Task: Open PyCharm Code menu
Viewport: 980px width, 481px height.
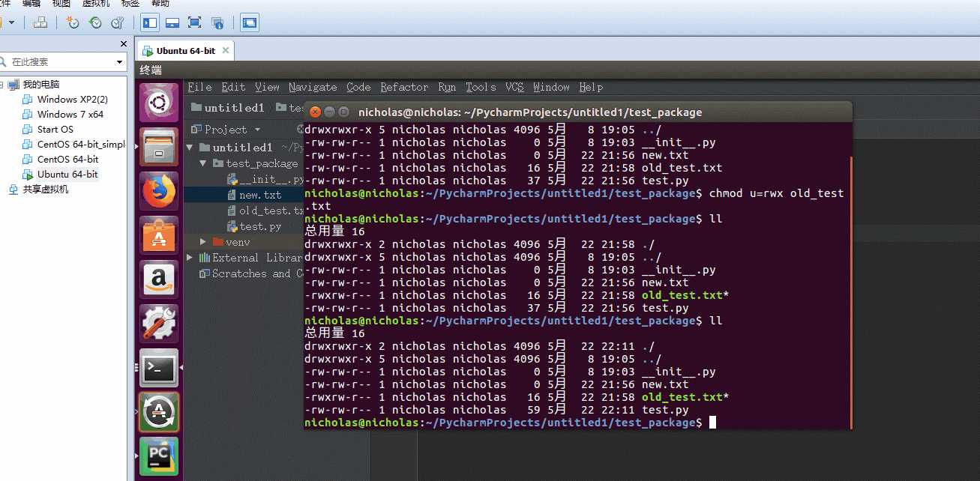Action: (x=358, y=87)
